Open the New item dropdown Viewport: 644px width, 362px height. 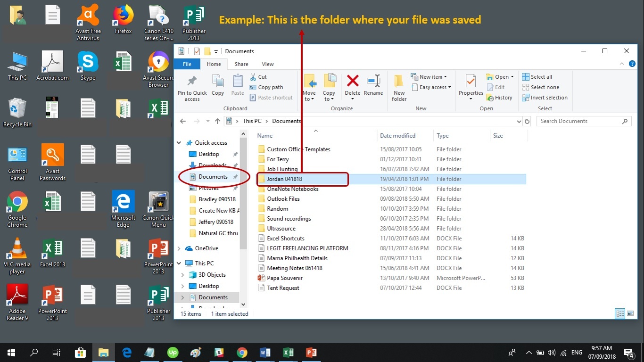429,76
